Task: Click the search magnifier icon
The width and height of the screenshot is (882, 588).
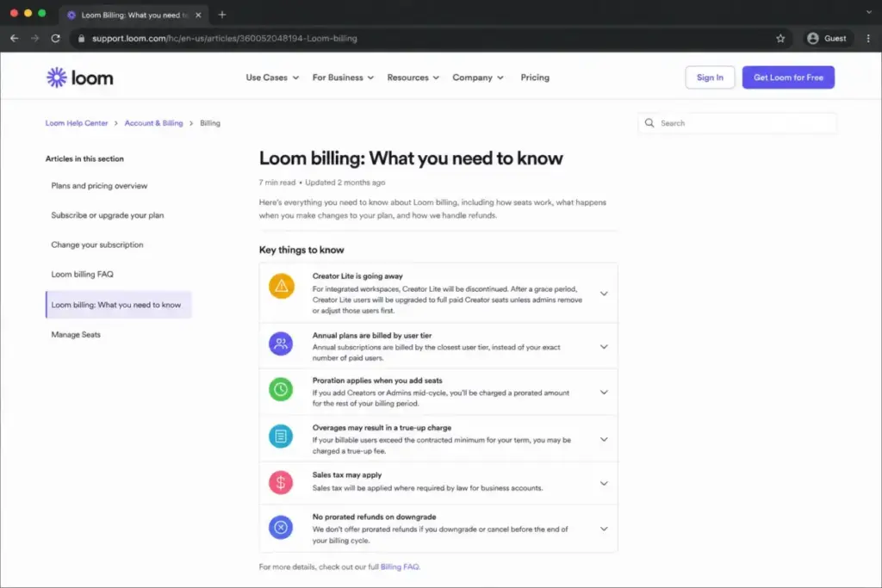Action: coord(649,122)
